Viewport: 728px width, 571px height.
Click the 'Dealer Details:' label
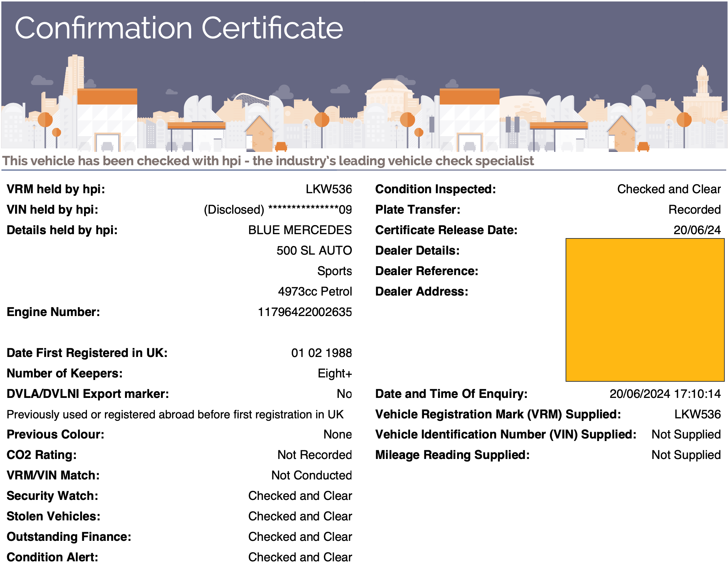pos(418,251)
